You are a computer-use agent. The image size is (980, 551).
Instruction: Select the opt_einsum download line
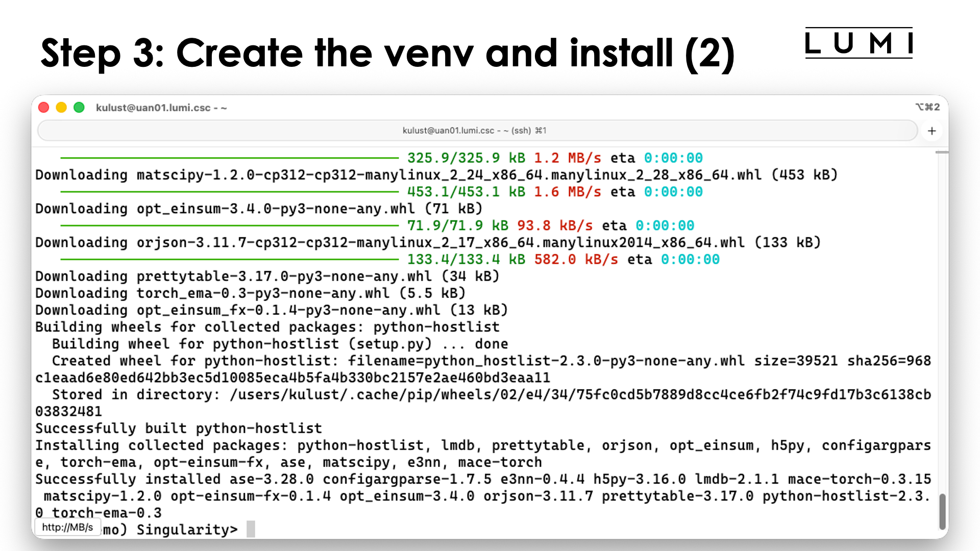click(255, 208)
